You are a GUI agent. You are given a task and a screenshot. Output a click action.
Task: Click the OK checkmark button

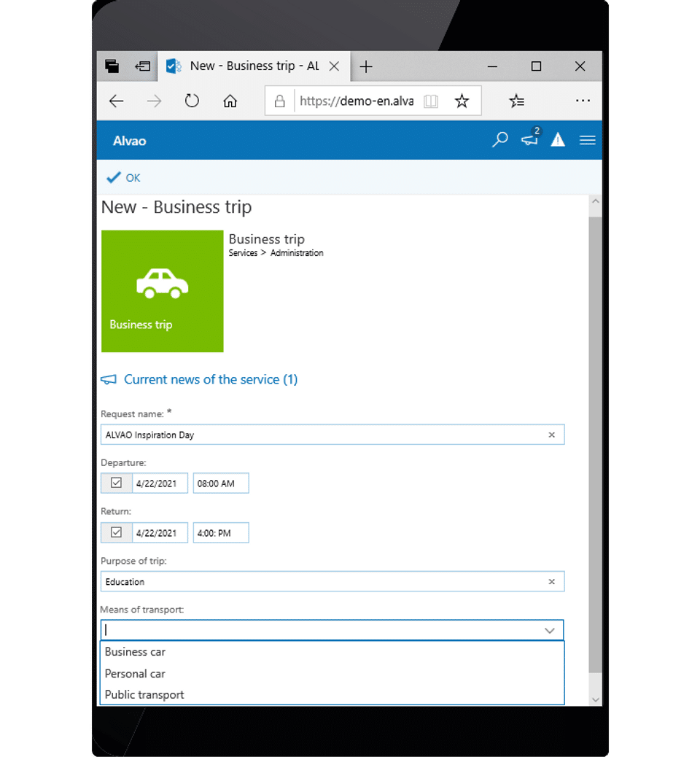coord(123,178)
